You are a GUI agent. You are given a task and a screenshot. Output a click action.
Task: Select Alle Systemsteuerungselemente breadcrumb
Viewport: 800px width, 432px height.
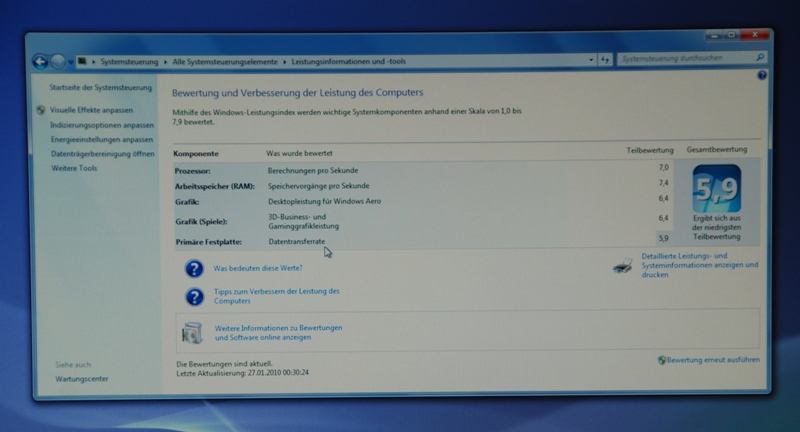click(x=225, y=61)
